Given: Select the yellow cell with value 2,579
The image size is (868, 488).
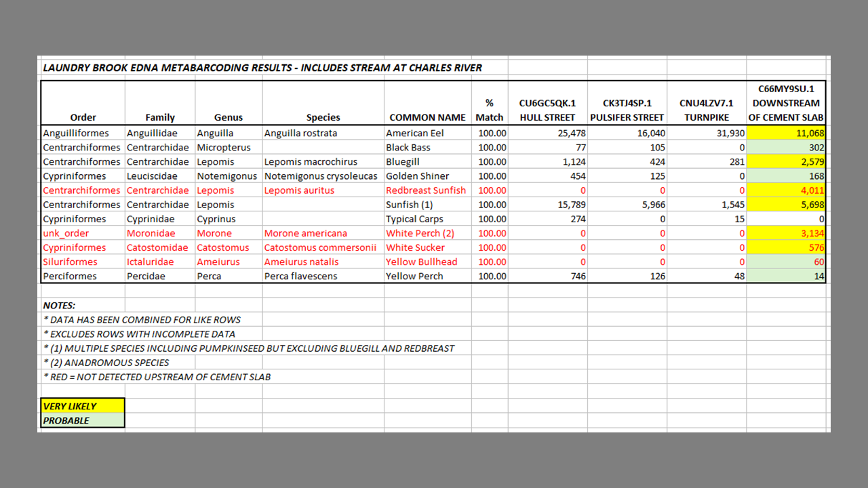Looking at the screenshot, I should [x=787, y=162].
